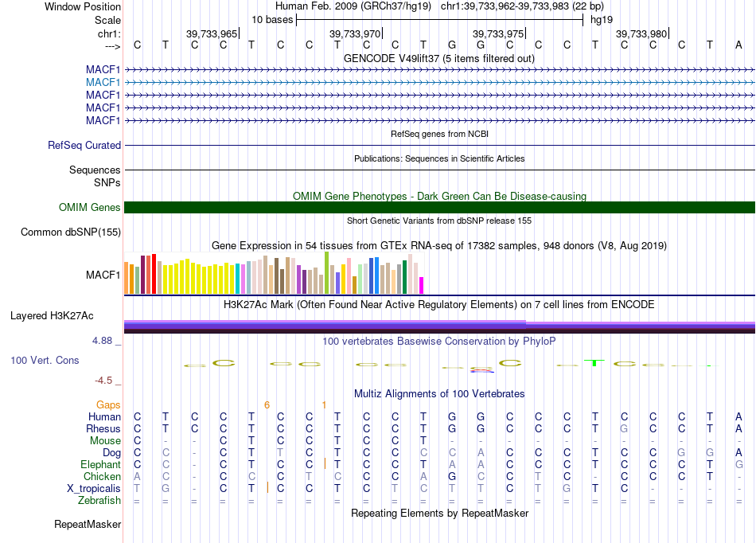Open Multiz Alignments of 100 Vertebrates title
The image size is (756, 543).
click(x=438, y=394)
